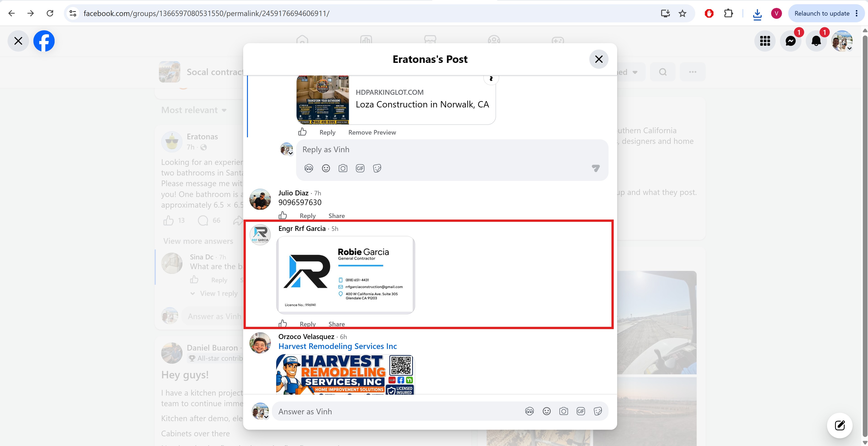Click Reply on the Loza Construction comment
Image resolution: width=868 pixels, height=446 pixels.
click(x=327, y=132)
